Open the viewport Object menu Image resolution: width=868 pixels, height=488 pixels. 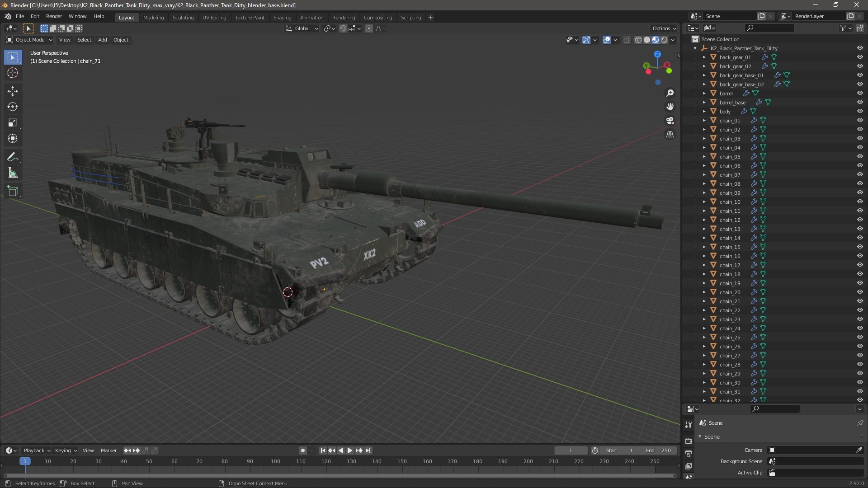point(121,40)
